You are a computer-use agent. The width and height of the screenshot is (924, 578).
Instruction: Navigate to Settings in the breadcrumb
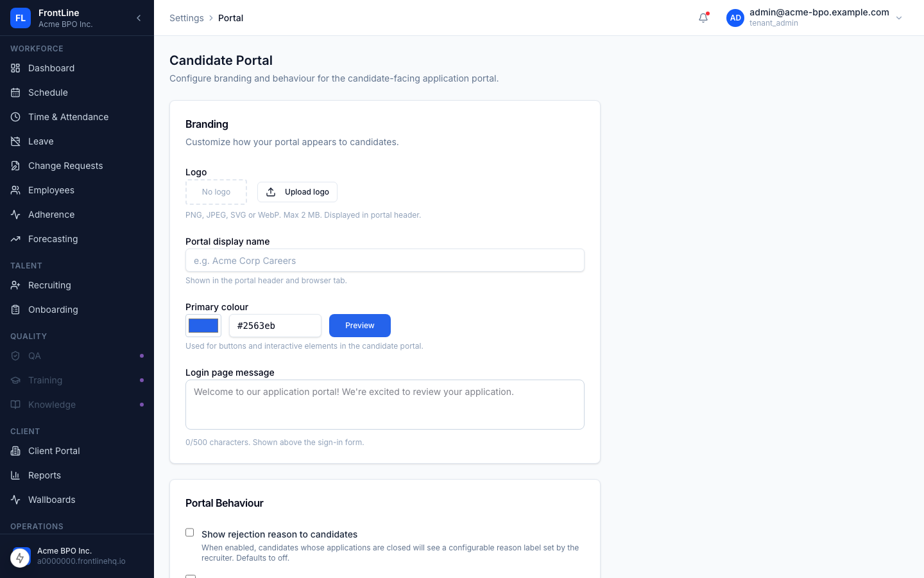(186, 18)
